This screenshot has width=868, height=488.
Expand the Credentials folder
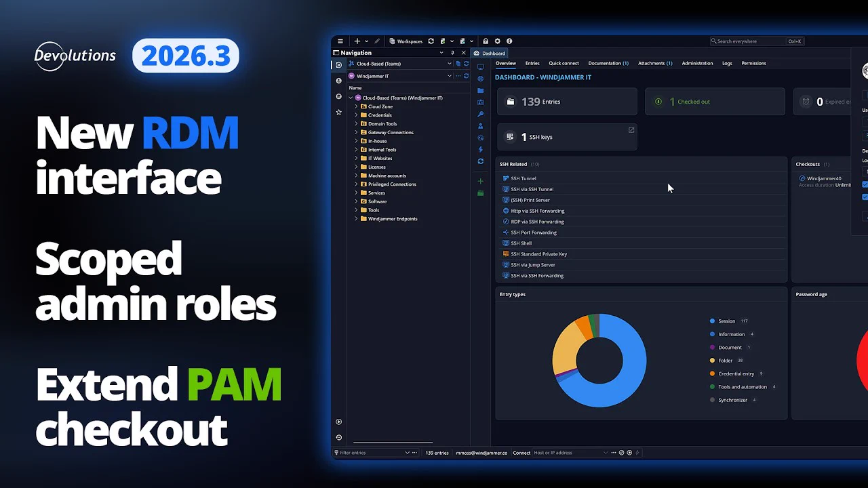pyautogui.click(x=356, y=115)
